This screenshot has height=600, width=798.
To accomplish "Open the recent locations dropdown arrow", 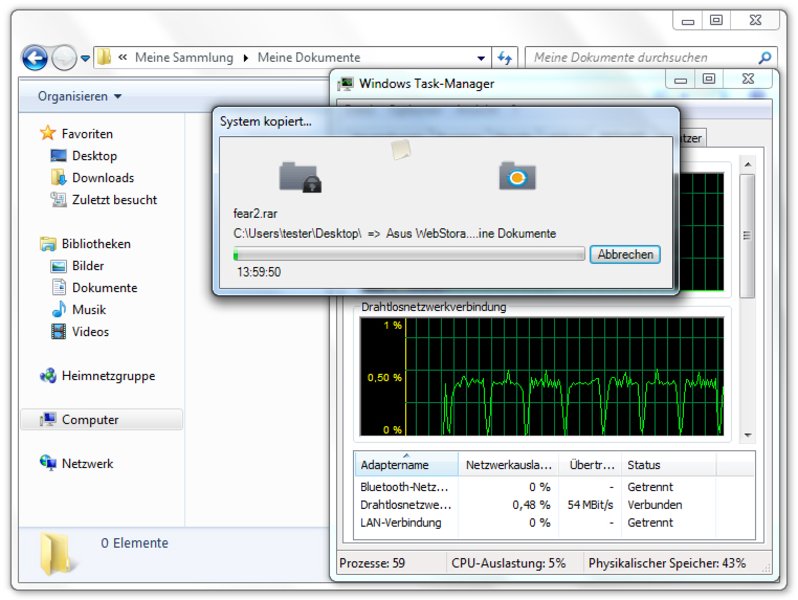I will point(86,59).
